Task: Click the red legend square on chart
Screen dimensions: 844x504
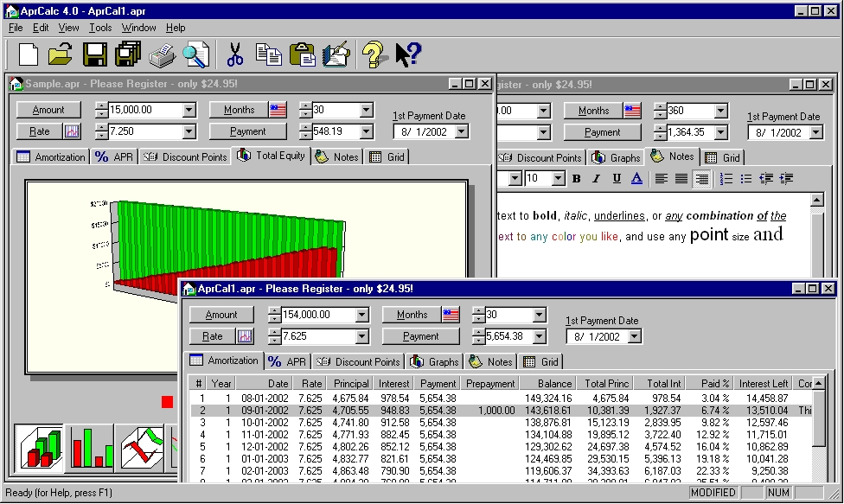Action: pyautogui.click(x=167, y=402)
